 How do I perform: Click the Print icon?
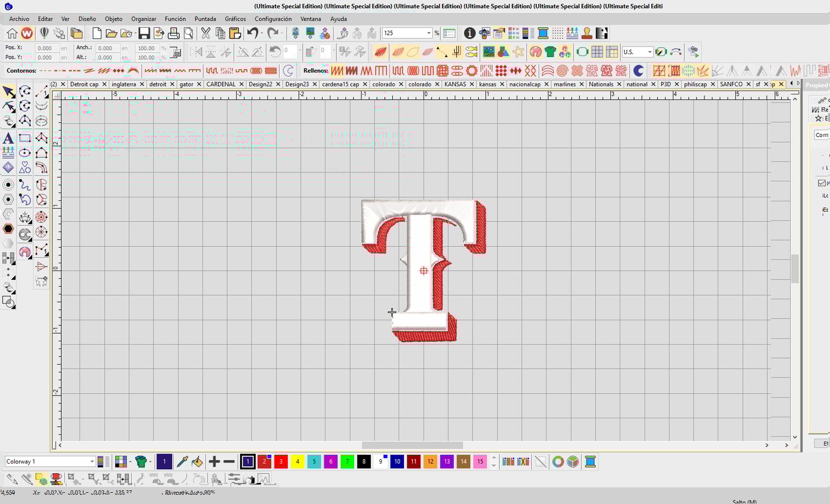click(174, 33)
